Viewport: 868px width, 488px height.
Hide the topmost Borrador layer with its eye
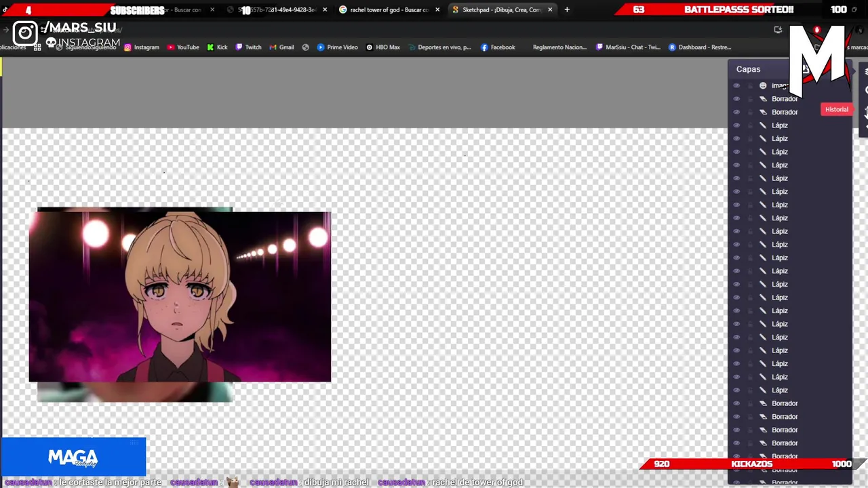(736, 99)
